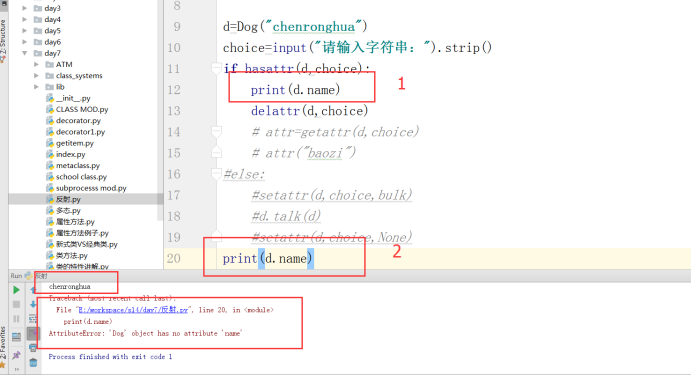Open __init__.py in project tree
Image resolution: width=691 pixels, height=375 pixels.
coord(68,98)
